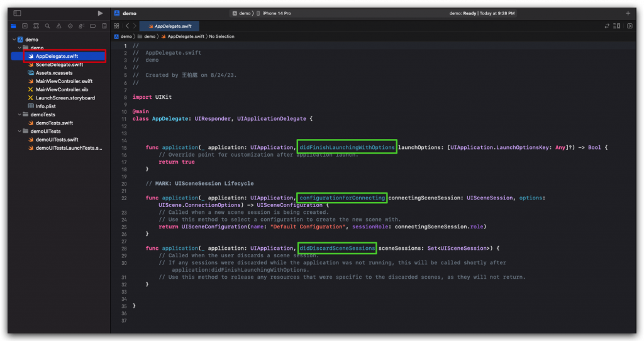Open the Breakpoint navigator

point(93,26)
